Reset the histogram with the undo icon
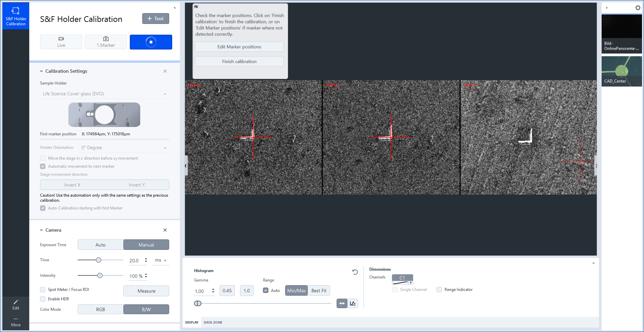Image resolution: width=644 pixels, height=332 pixels. (354, 272)
